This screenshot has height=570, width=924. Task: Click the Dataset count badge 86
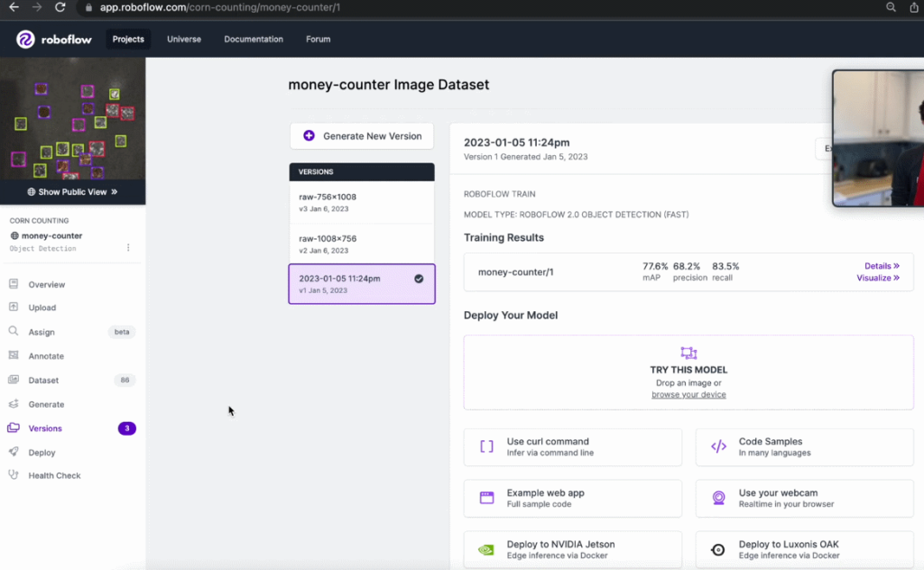click(125, 380)
